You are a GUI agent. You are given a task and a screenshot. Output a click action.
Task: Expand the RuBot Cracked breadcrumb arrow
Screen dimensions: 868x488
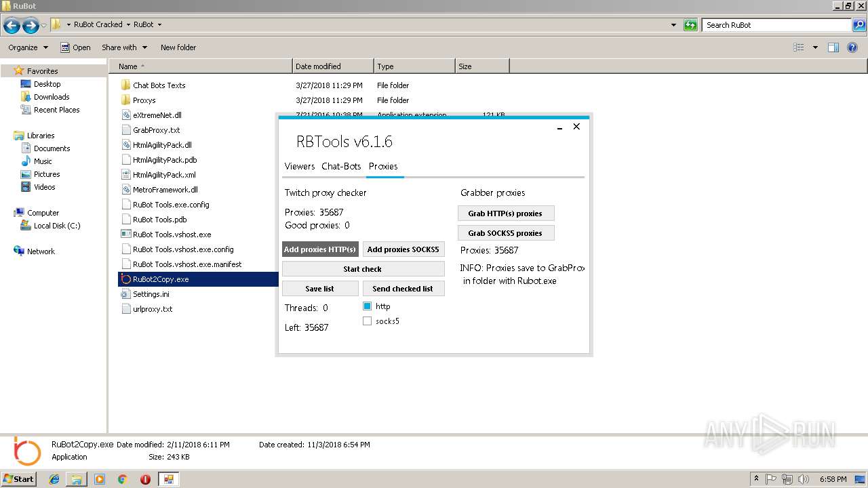(128, 24)
